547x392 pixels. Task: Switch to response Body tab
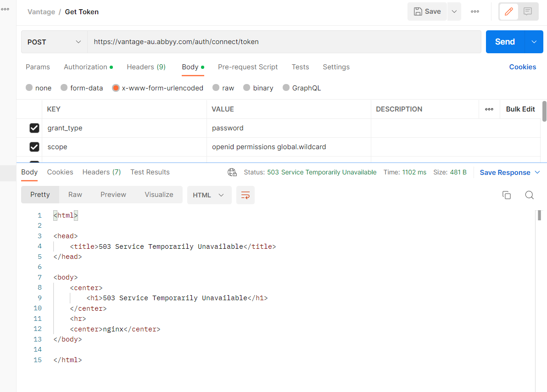click(x=29, y=172)
